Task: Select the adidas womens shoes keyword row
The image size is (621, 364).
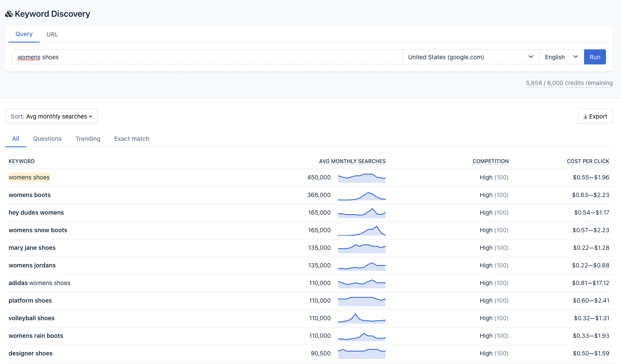Action: [x=39, y=283]
